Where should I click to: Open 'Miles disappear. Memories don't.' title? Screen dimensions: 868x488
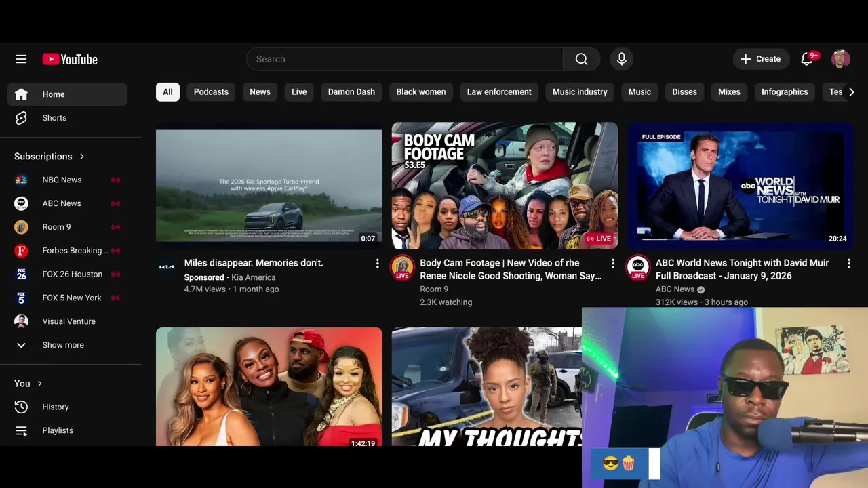coord(254,263)
